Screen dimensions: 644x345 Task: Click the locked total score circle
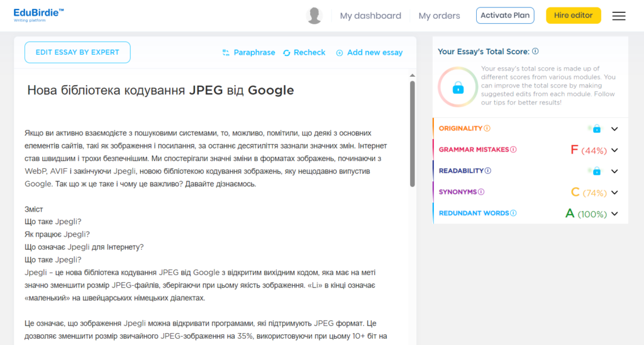coord(458,87)
